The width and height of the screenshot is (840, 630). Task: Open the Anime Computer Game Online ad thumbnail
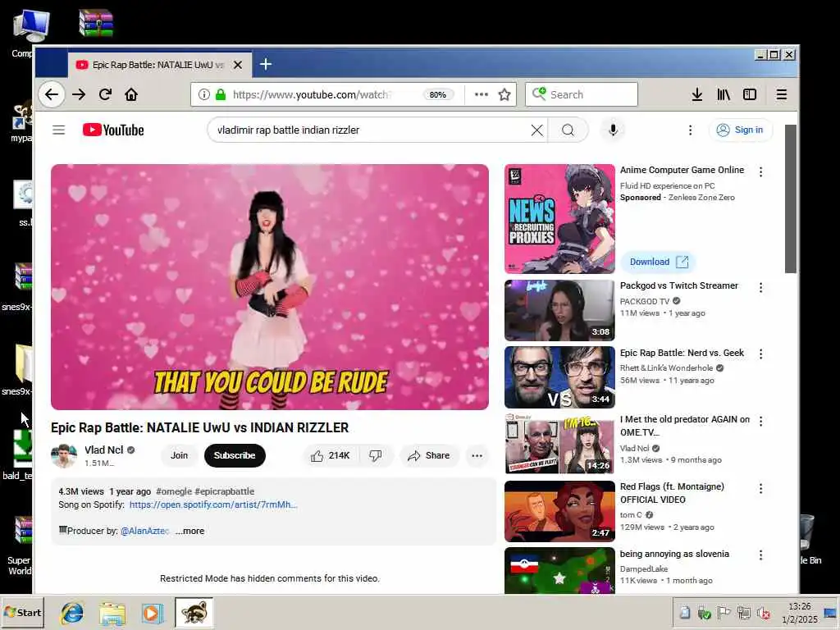(x=559, y=218)
